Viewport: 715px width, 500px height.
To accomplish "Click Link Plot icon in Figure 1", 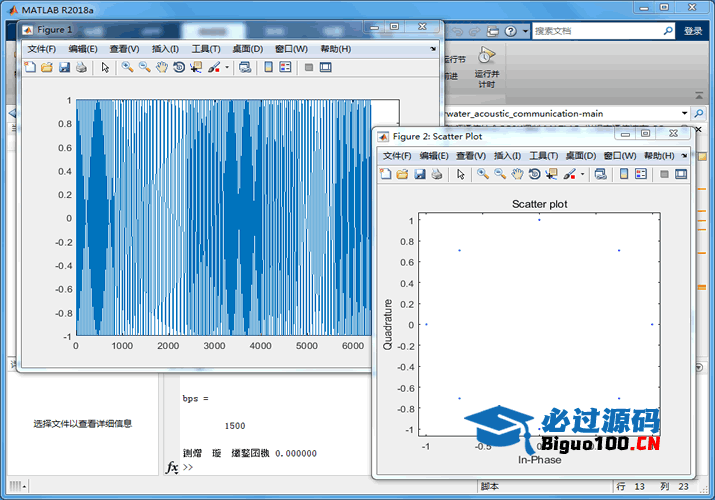I will click(x=245, y=67).
